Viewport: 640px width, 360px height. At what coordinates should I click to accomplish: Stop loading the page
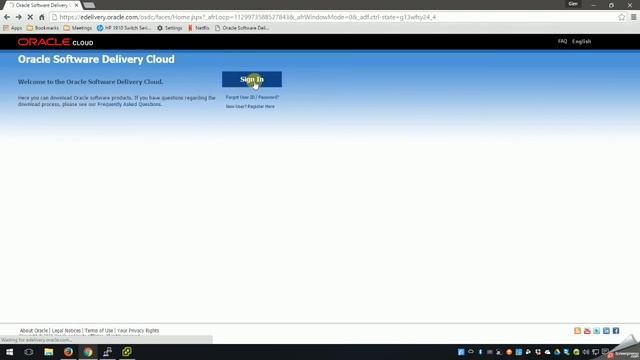(30, 17)
